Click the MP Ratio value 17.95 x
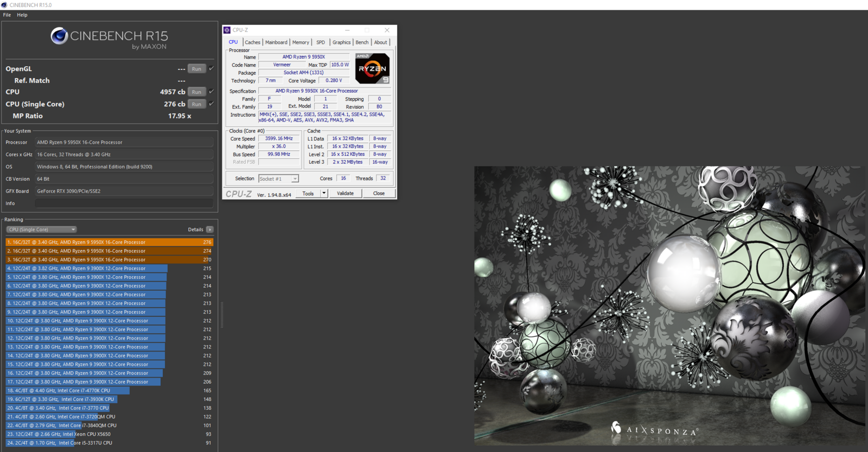868x452 pixels. tap(180, 116)
